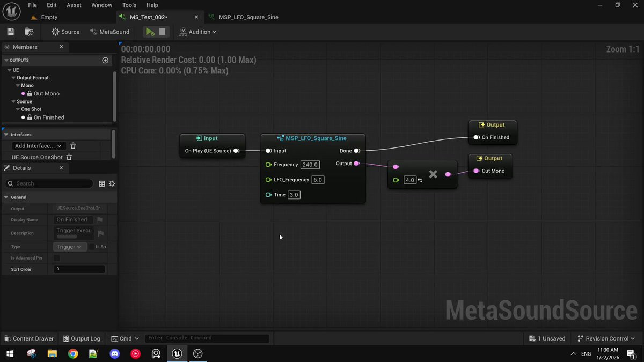Collapse the Source tree node

coord(13,101)
